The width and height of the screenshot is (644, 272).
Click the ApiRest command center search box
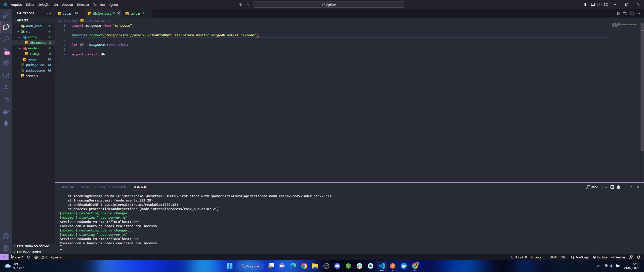coord(328,5)
